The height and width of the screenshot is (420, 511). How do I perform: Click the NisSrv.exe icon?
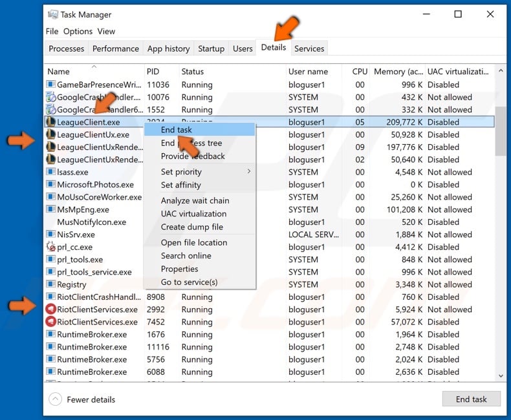point(50,234)
